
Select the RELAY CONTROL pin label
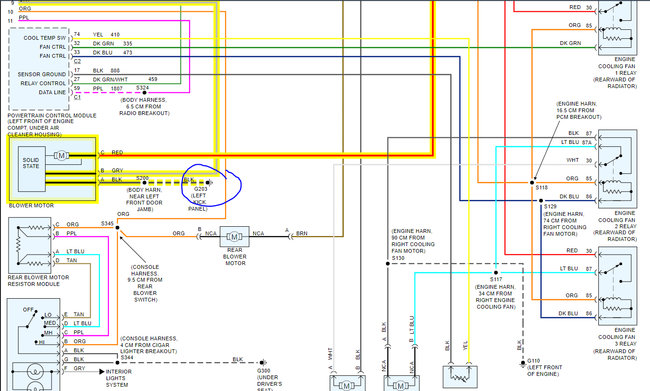click(43, 83)
